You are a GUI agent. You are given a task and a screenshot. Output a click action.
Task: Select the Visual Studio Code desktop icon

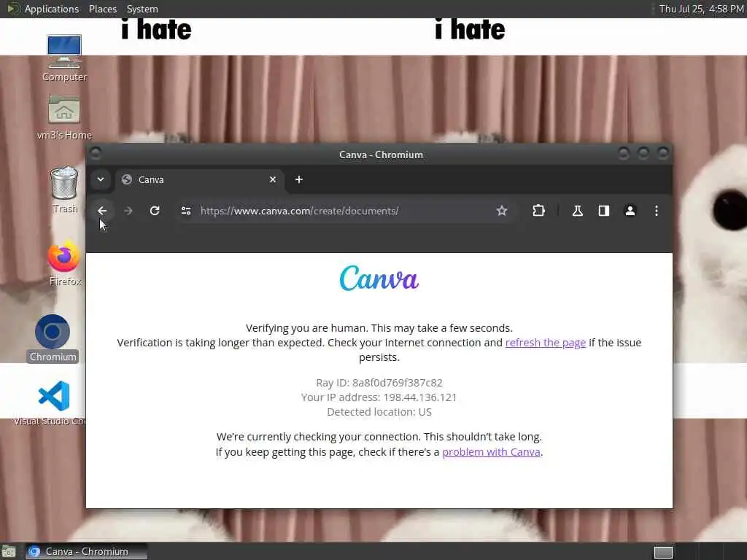point(53,402)
